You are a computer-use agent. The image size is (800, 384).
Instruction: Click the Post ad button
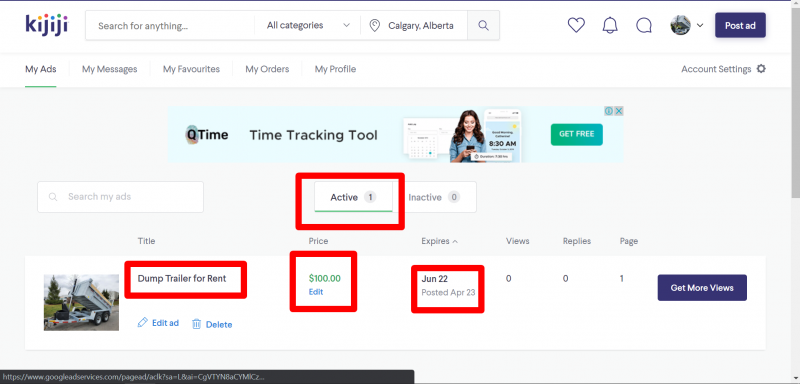[x=740, y=25]
